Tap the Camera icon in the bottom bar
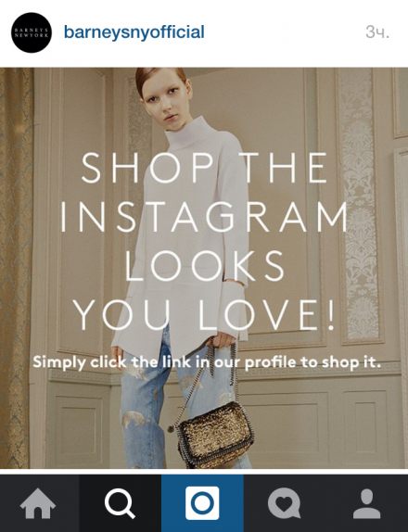The width and height of the screenshot is (408, 532). [x=202, y=503]
